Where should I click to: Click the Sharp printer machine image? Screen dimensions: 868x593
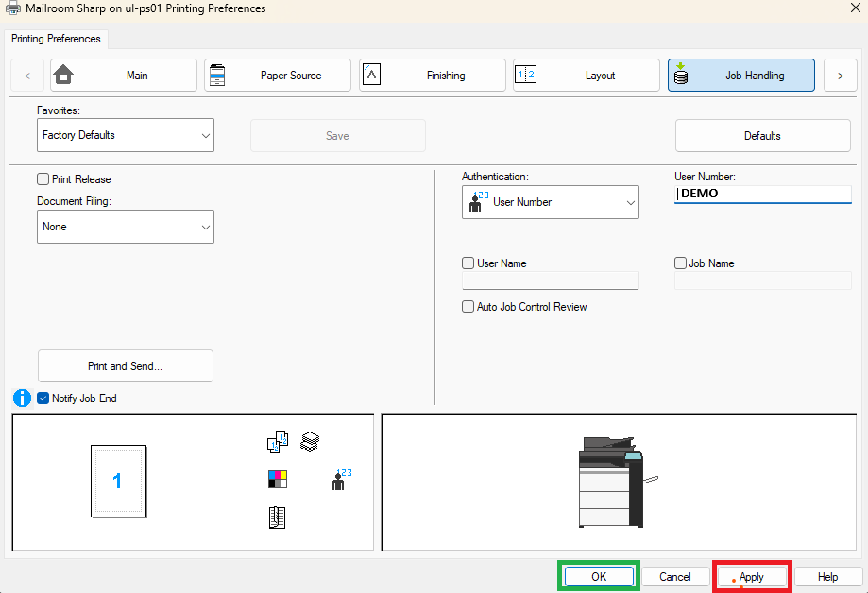tap(617, 482)
